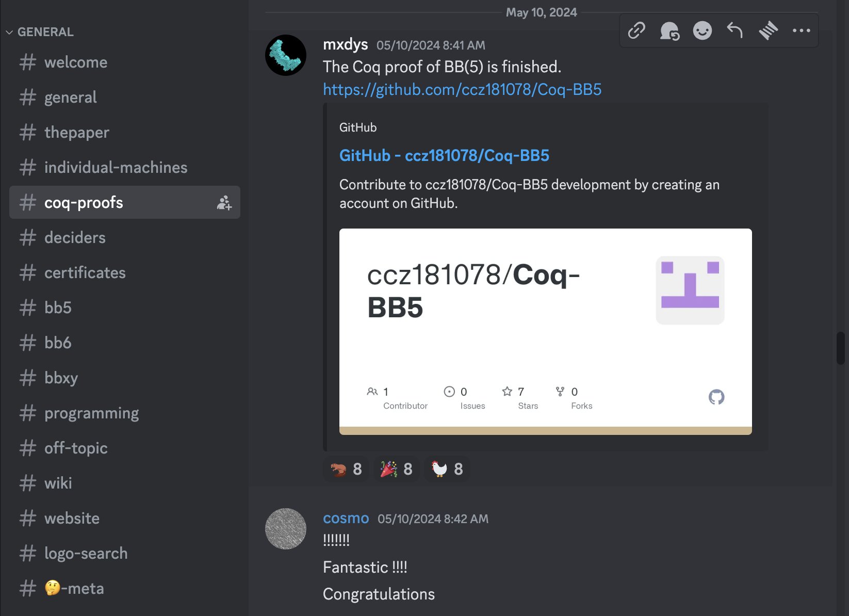Copy the message link via chain icon
Viewport: 849px width, 616px height.
click(636, 31)
